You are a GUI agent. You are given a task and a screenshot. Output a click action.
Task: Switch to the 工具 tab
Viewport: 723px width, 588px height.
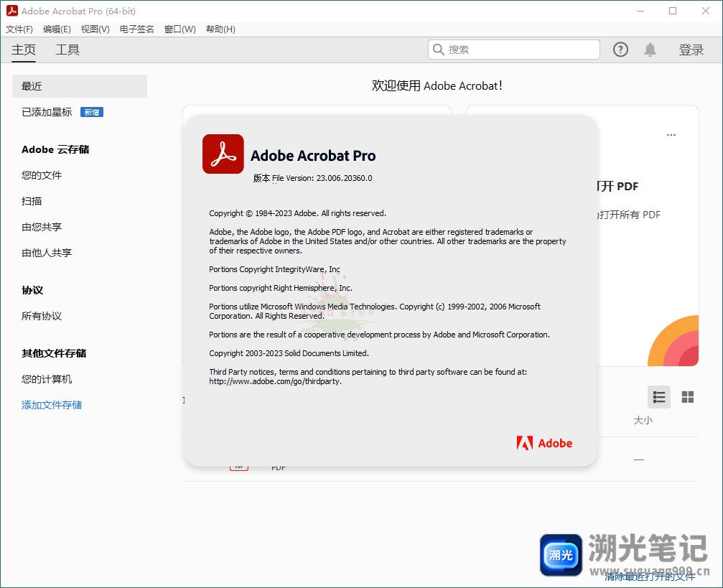[67, 50]
